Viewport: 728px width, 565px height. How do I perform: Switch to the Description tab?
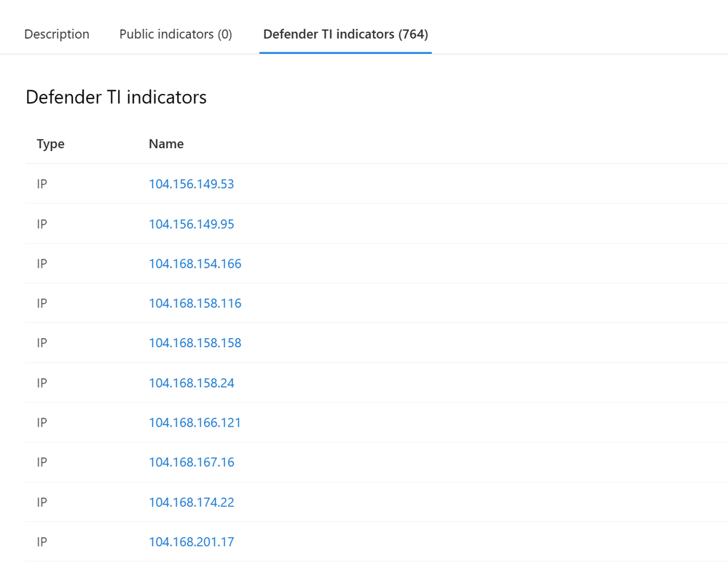pos(57,34)
